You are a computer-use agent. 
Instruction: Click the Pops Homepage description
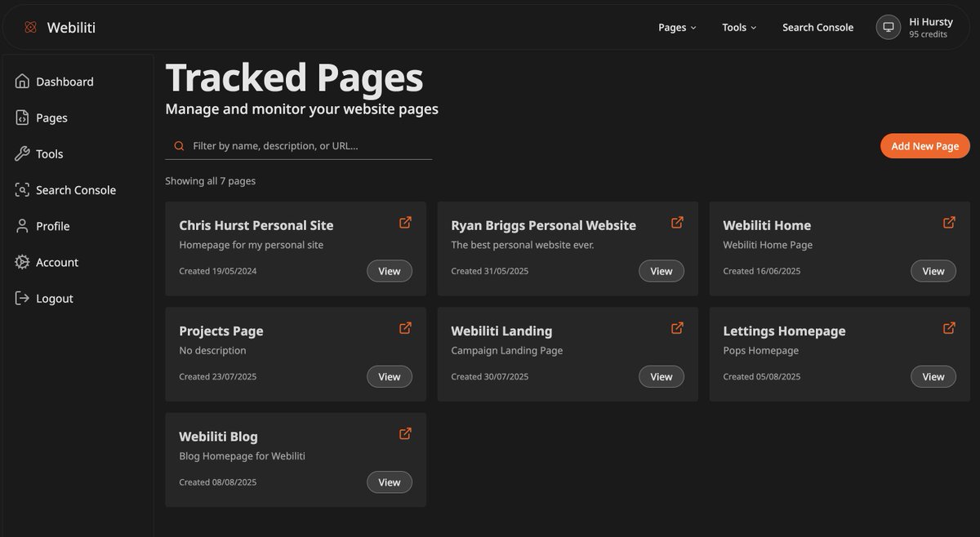click(x=761, y=350)
